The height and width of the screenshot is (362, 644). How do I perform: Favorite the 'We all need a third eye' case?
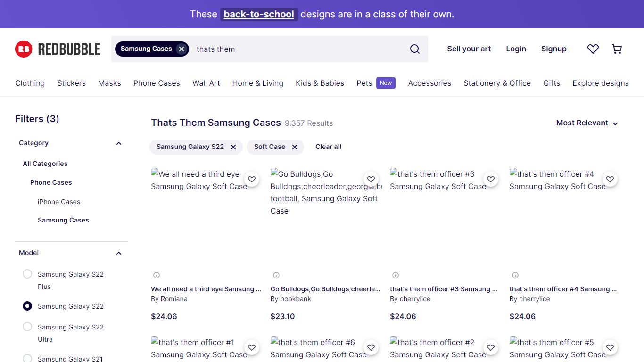(x=252, y=179)
